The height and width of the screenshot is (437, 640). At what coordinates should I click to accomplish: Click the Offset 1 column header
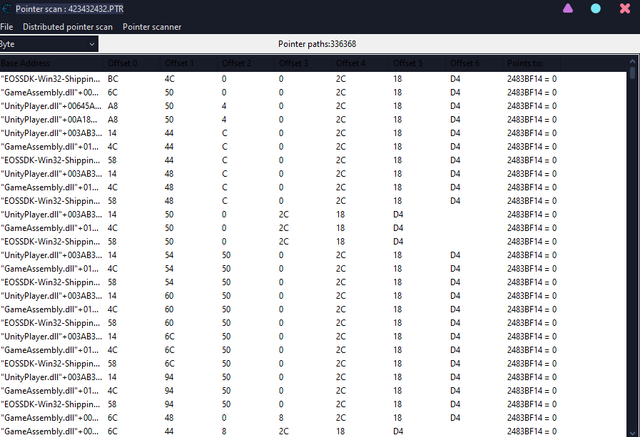click(x=189, y=63)
